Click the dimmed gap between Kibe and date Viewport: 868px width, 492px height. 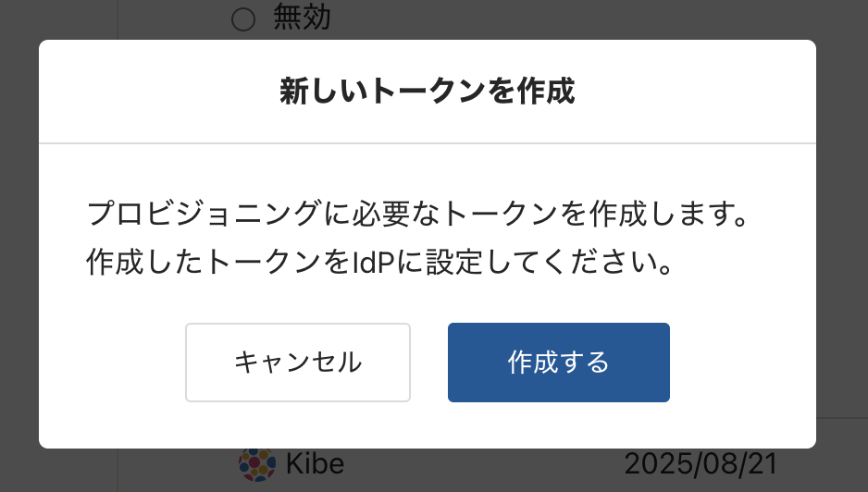pos(481,463)
